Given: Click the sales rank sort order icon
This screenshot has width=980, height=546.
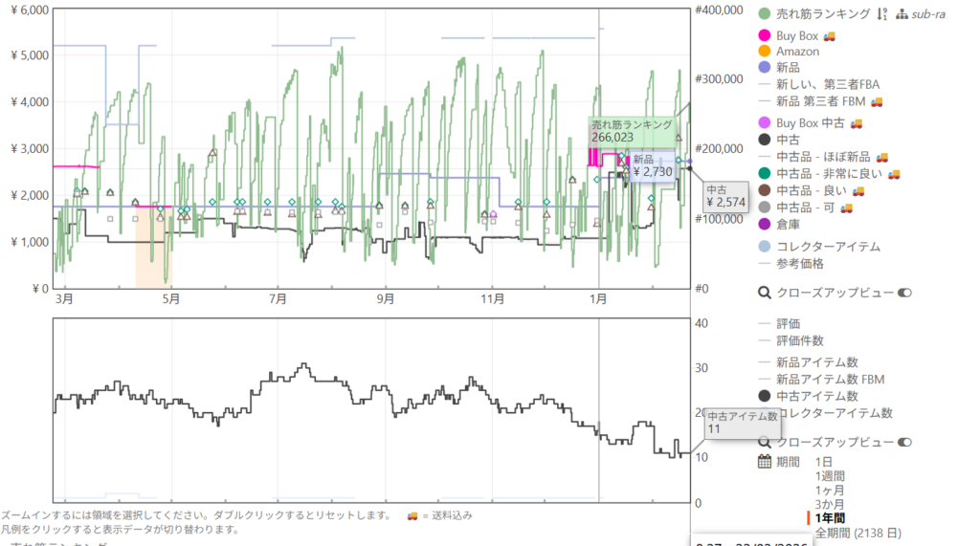Looking at the screenshot, I should click(882, 14).
